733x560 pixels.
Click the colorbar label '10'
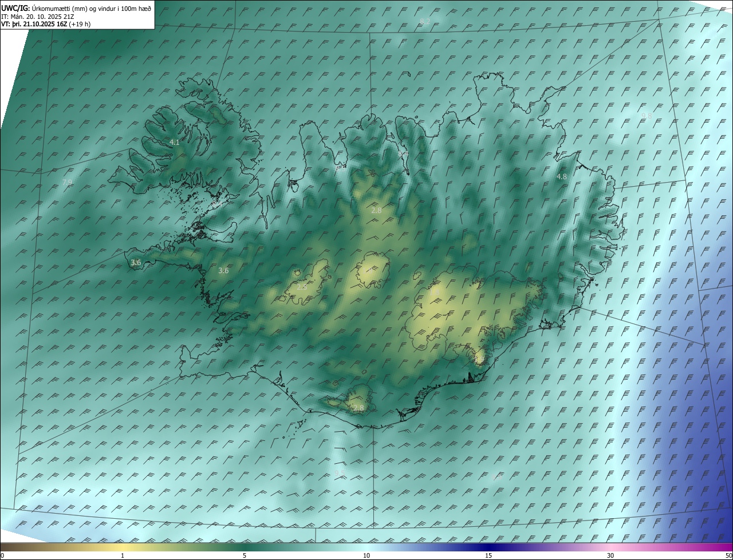(x=366, y=555)
